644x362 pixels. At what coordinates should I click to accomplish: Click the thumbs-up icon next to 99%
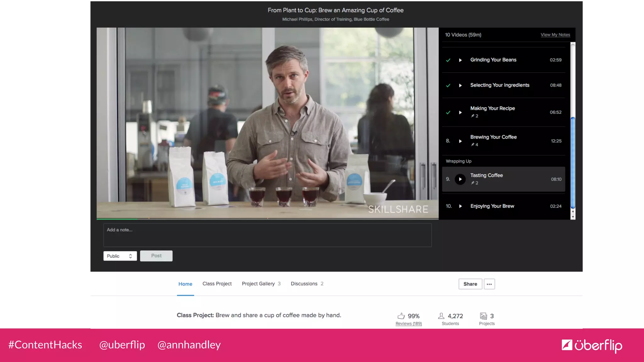[x=401, y=316]
